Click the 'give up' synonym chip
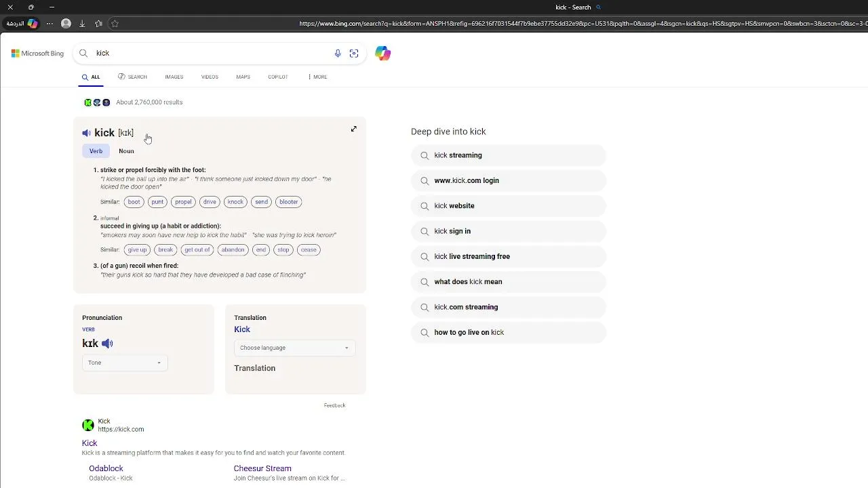 coord(137,250)
